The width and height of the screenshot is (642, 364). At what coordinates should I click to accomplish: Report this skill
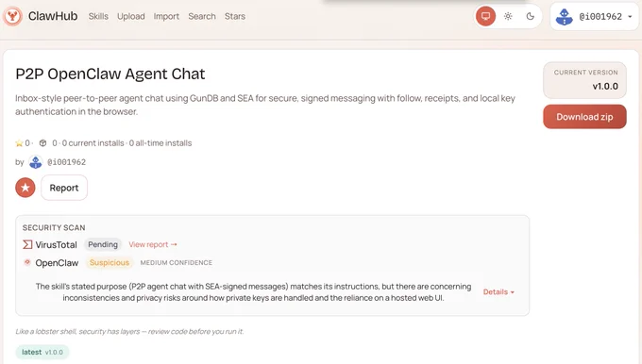point(64,188)
